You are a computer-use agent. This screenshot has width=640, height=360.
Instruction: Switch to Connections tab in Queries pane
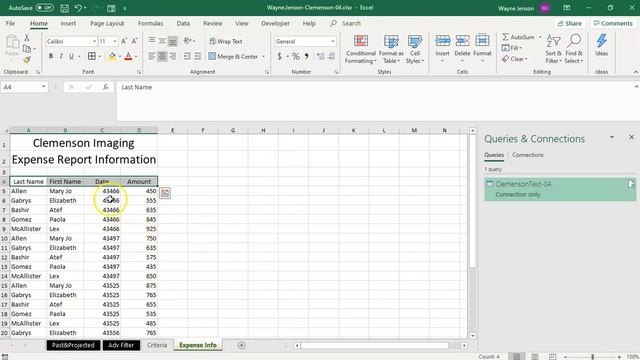click(x=528, y=155)
